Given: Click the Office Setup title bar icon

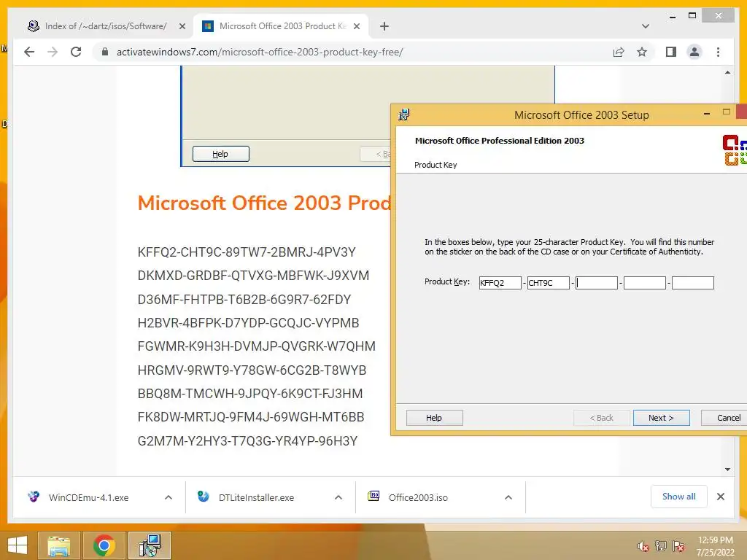Looking at the screenshot, I should coord(404,114).
